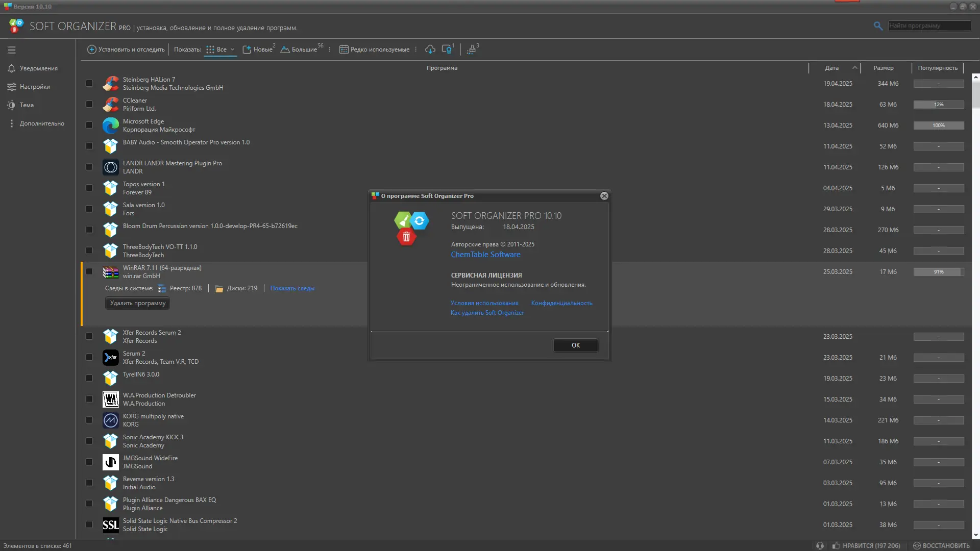Check the CCleaner program checkbox
The image size is (980, 551).
[x=89, y=104]
